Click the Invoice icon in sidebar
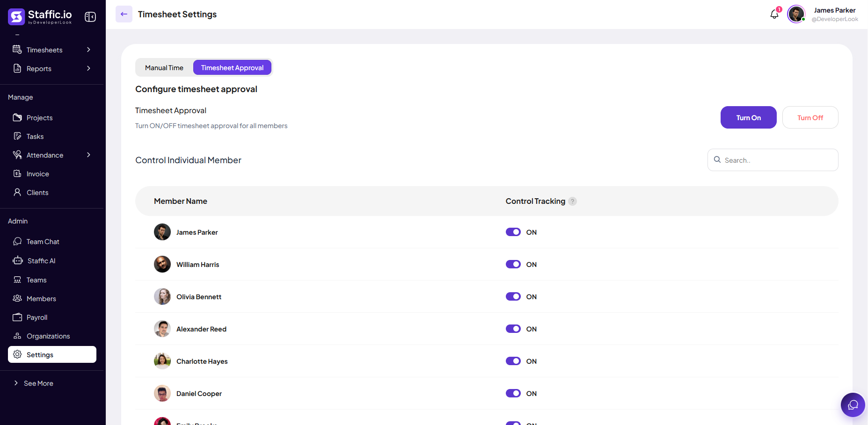868x425 pixels. click(x=17, y=173)
